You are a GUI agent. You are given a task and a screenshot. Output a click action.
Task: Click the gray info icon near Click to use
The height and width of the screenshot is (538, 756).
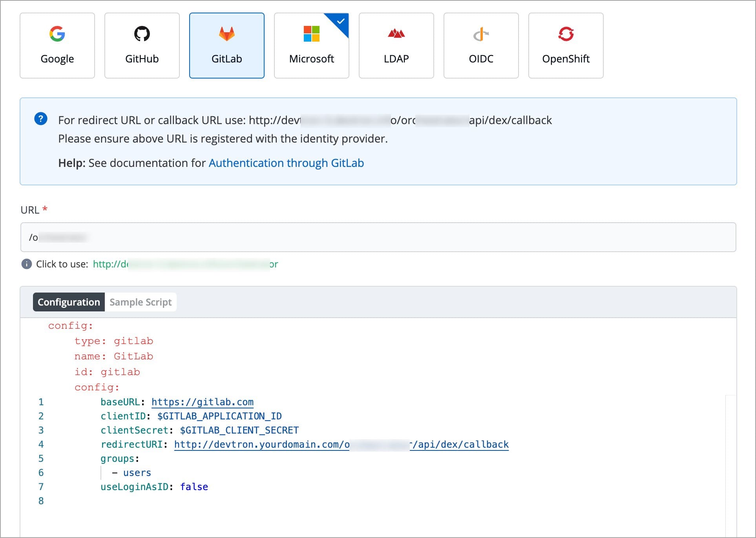pyautogui.click(x=26, y=264)
